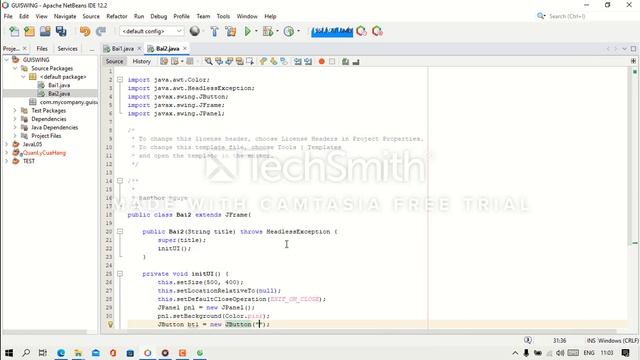Fold the initUI method at line 25
640x360 pixels.
click(x=120, y=274)
